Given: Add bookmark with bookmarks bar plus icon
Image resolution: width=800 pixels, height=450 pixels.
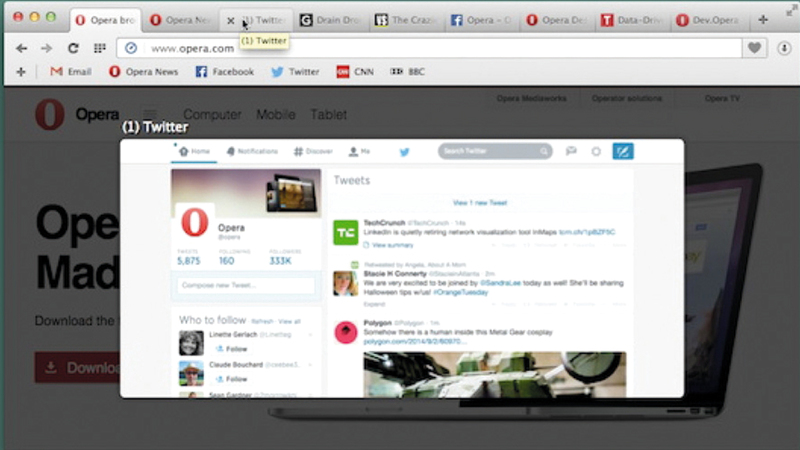Looking at the screenshot, I should [x=21, y=72].
